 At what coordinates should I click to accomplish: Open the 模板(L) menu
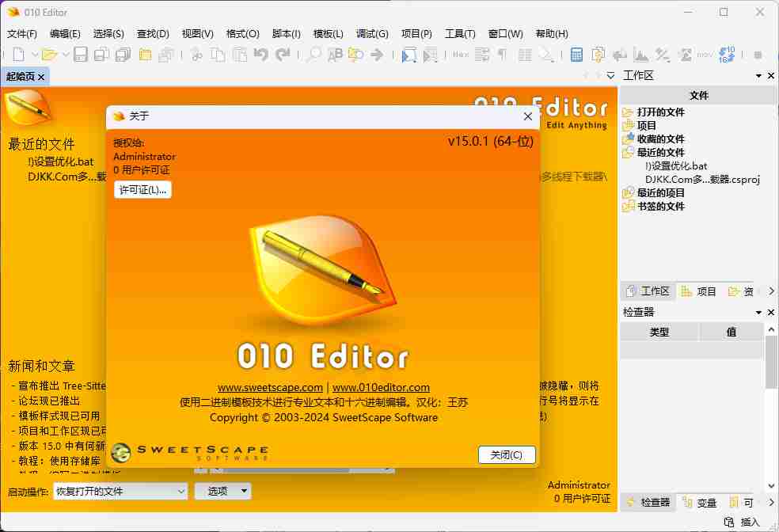[x=328, y=34]
